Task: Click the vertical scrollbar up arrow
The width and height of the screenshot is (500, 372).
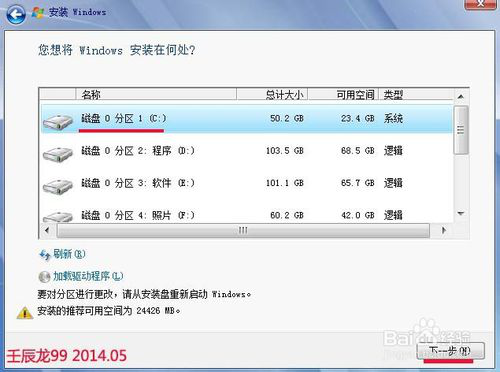Action: click(x=461, y=97)
